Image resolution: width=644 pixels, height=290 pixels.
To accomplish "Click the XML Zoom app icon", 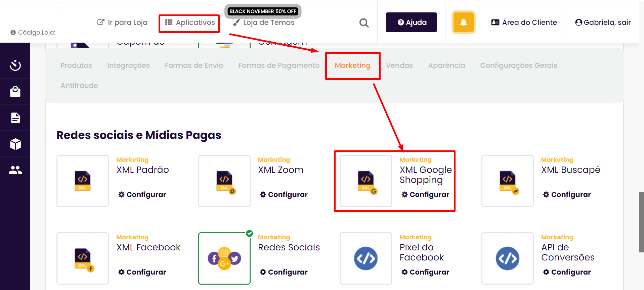I will click(224, 181).
